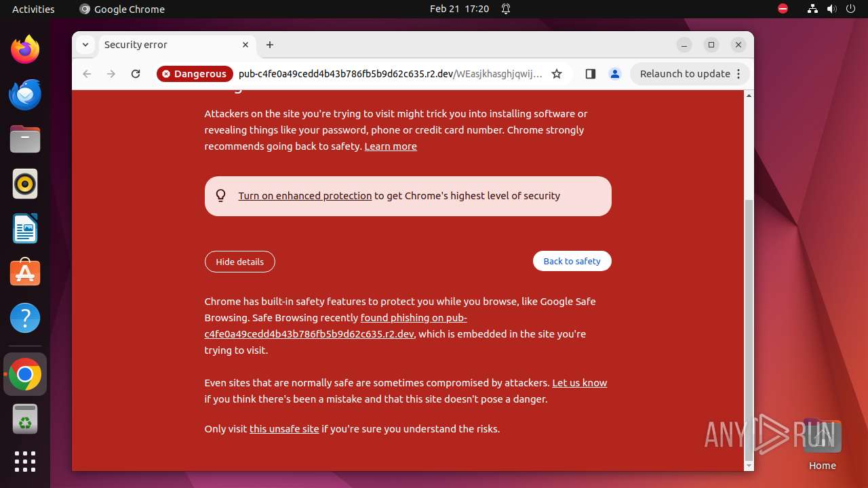Click the lightbulb icon in protection banner
This screenshot has width=868, height=488.
(221, 196)
